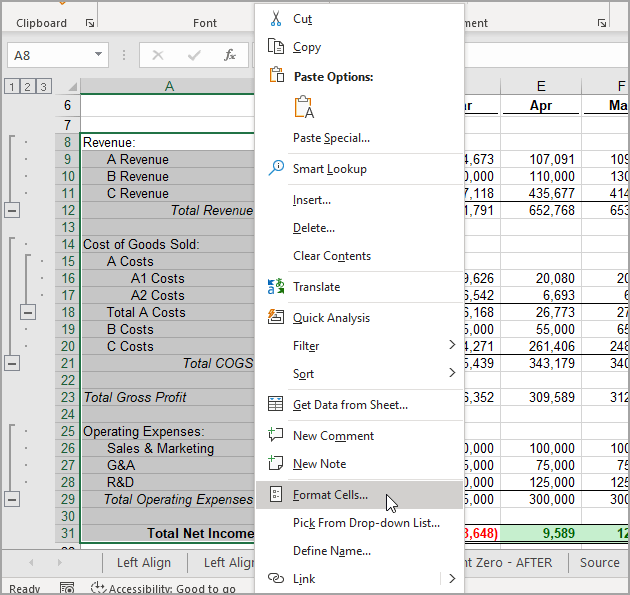The height and width of the screenshot is (595, 630).
Task: Open the Clipboard dialog launcher
Action: coord(90,22)
